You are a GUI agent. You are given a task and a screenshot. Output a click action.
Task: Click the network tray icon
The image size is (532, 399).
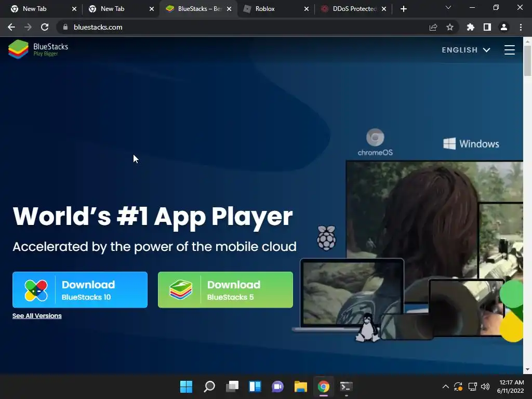point(472,387)
